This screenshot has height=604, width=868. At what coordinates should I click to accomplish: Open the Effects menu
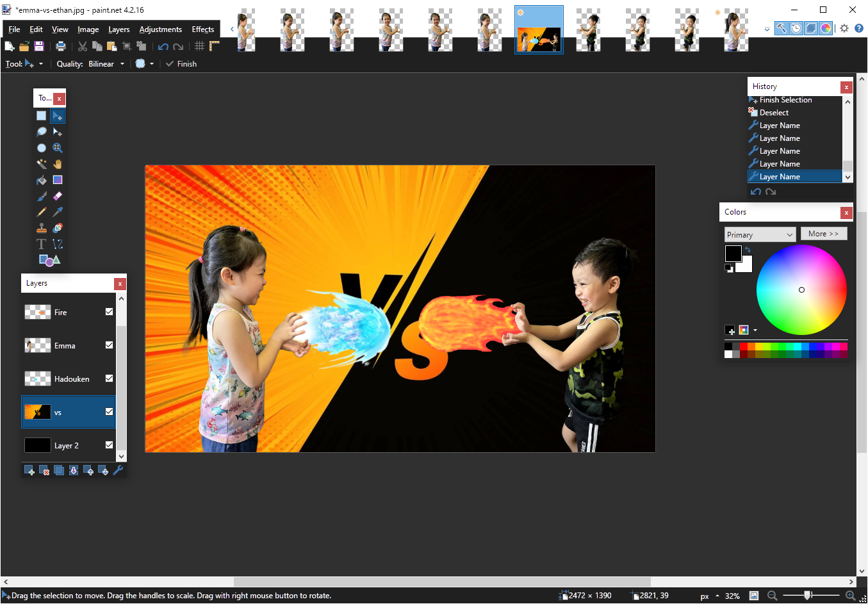tap(203, 29)
